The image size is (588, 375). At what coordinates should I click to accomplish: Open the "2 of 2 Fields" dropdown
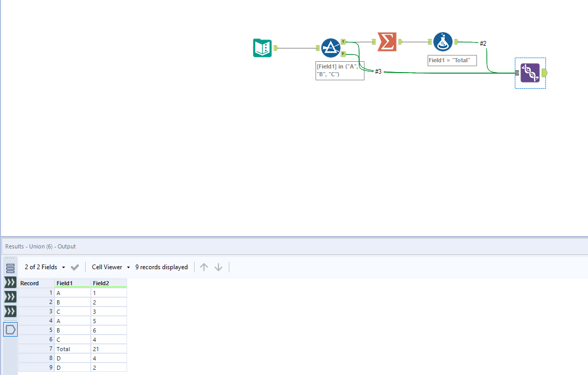[x=44, y=267]
